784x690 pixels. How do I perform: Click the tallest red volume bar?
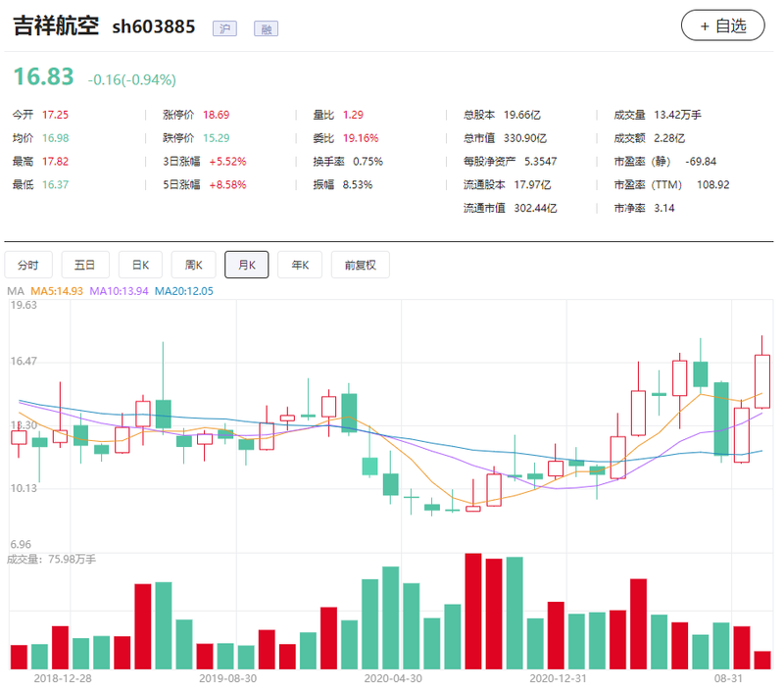click(x=473, y=611)
